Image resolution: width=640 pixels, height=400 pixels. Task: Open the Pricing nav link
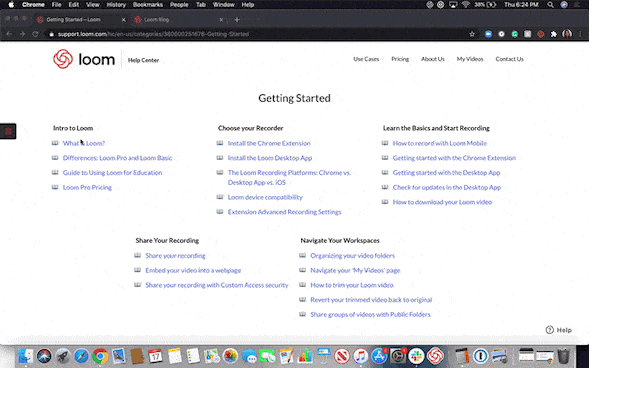400,59
